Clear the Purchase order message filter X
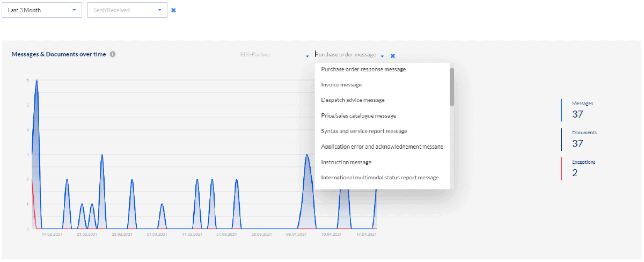The width and height of the screenshot is (644, 262). pos(393,56)
